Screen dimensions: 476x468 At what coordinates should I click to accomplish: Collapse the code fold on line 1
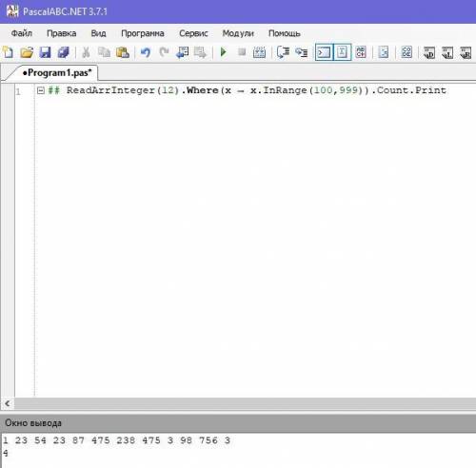pos(41,90)
